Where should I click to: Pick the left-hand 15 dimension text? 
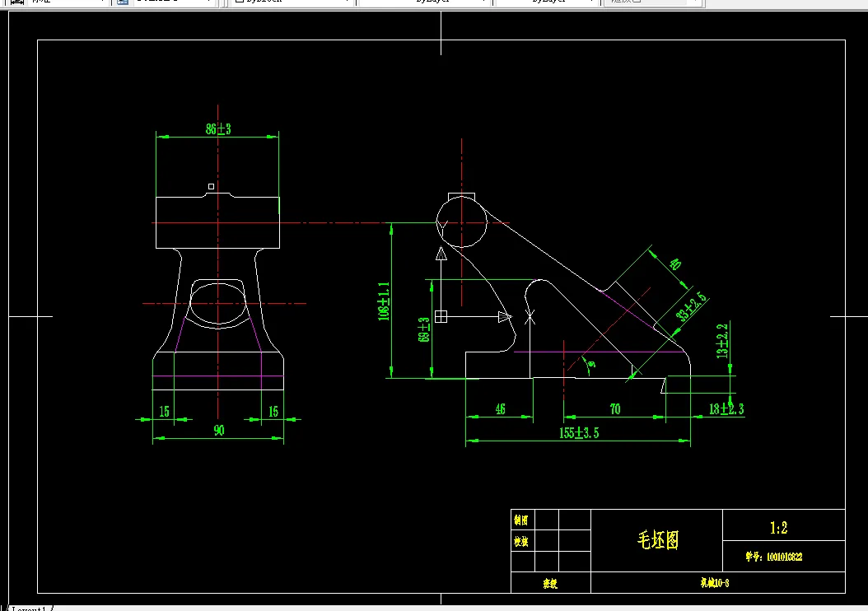tap(164, 411)
